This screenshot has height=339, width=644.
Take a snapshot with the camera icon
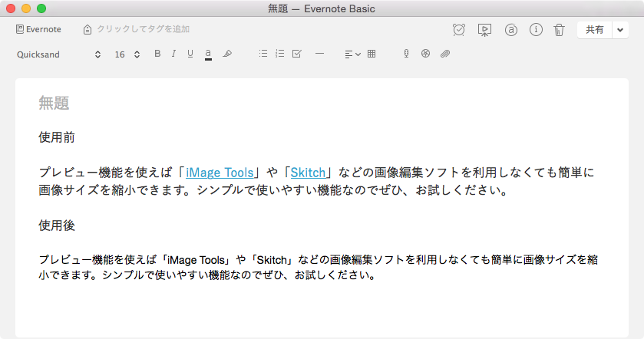425,54
